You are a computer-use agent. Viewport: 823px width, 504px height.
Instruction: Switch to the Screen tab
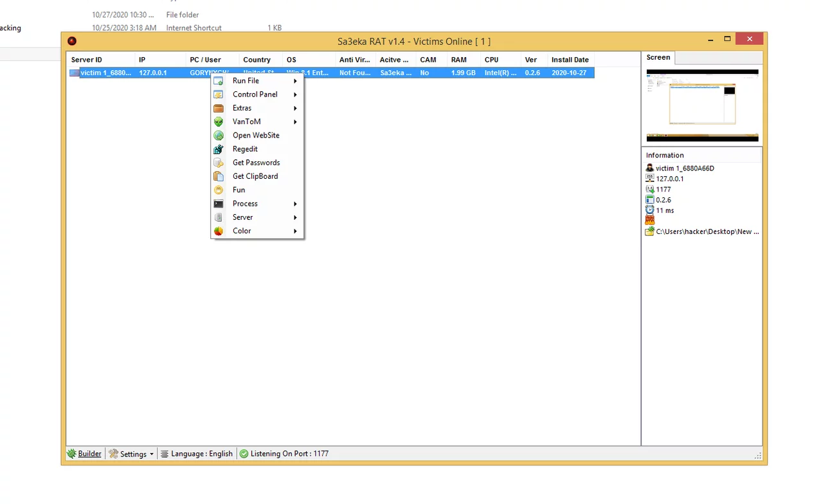click(x=658, y=58)
